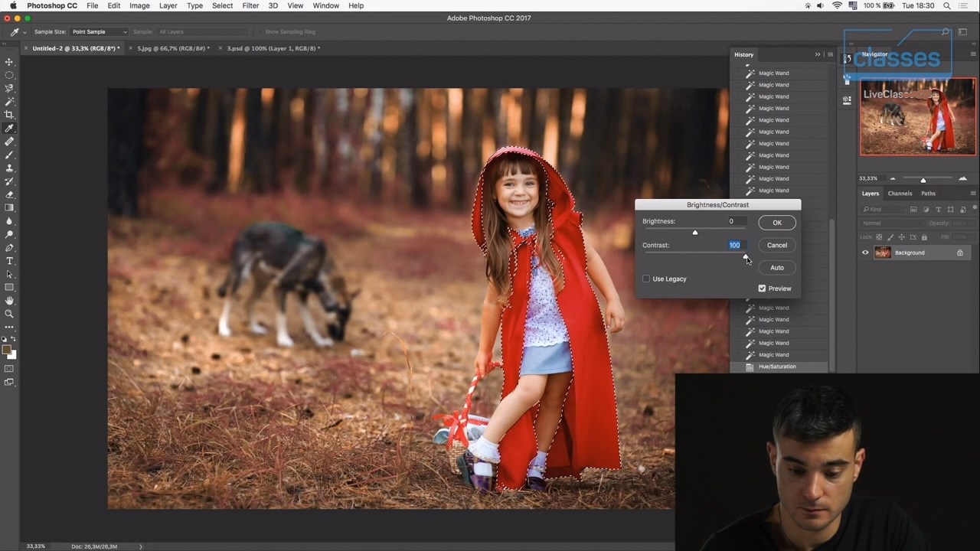
Task: Click the Brightness slider handle
Action: 695,232
